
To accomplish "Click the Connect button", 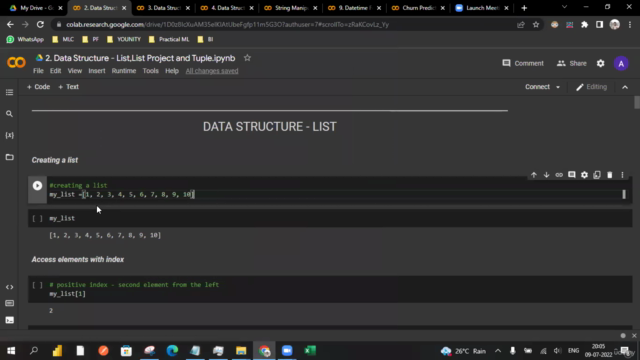I will tap(537, 87).
